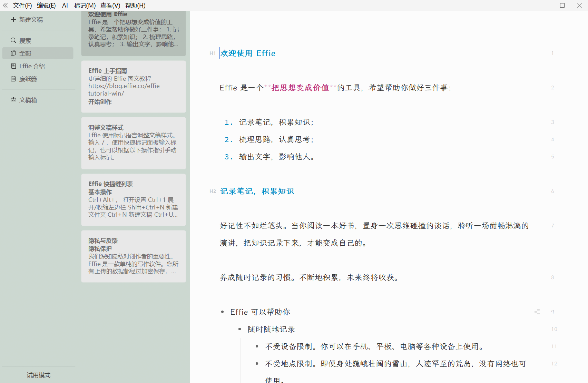
Task: Select the 全部 category
Action: click(38, 53)
